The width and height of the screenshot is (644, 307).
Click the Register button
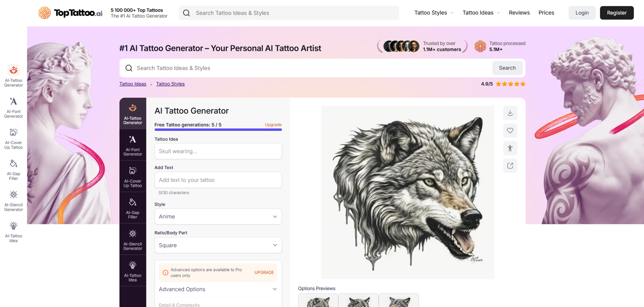click(616, 13)
